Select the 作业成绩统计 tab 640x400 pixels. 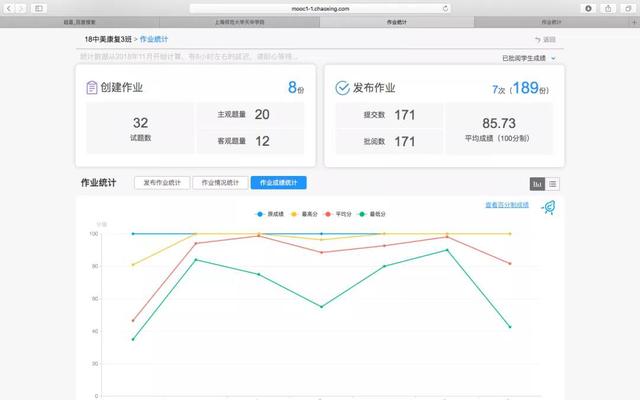[x=279, y=183]
